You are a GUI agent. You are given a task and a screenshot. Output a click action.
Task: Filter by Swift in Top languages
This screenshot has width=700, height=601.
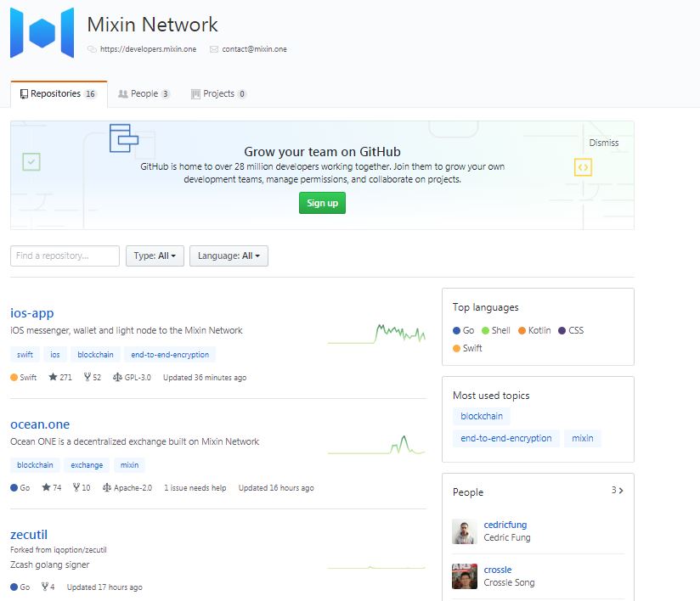467,349
